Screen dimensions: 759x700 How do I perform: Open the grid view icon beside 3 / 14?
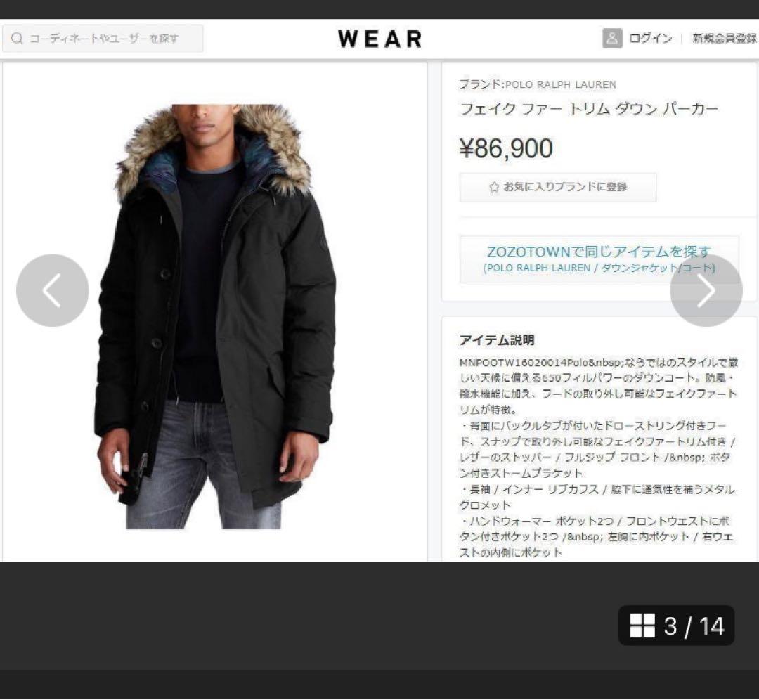point(642,626)
